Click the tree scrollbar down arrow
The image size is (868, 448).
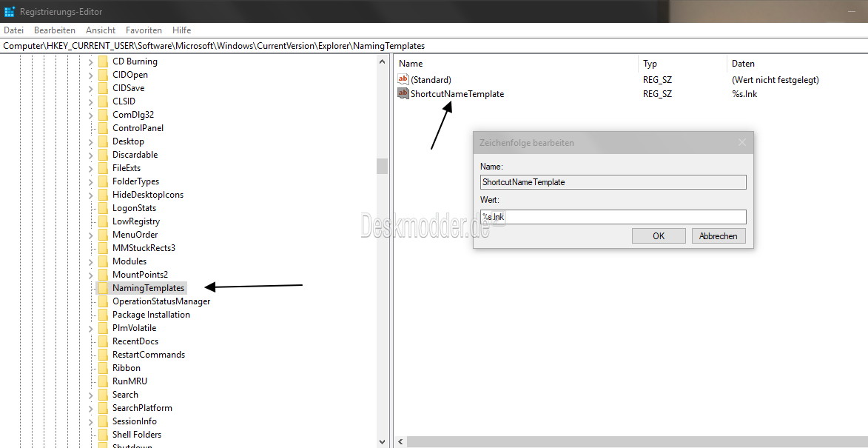click(x=382, y=441)
